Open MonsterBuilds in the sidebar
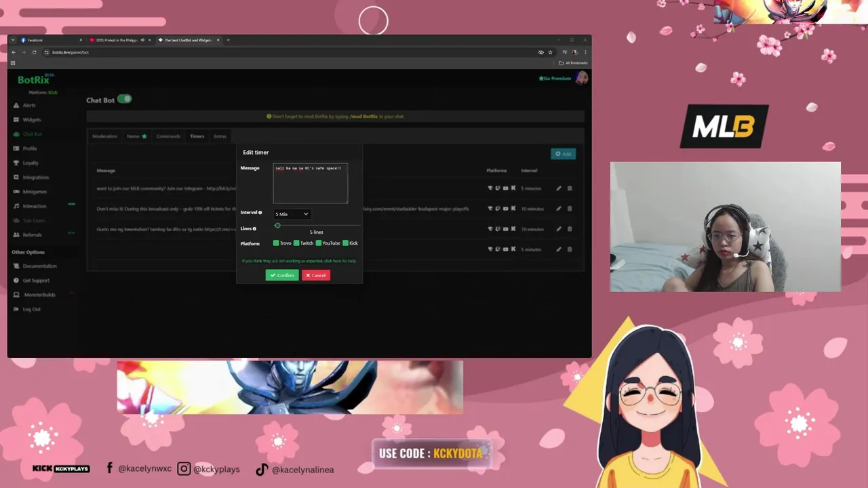 [35, 295]
